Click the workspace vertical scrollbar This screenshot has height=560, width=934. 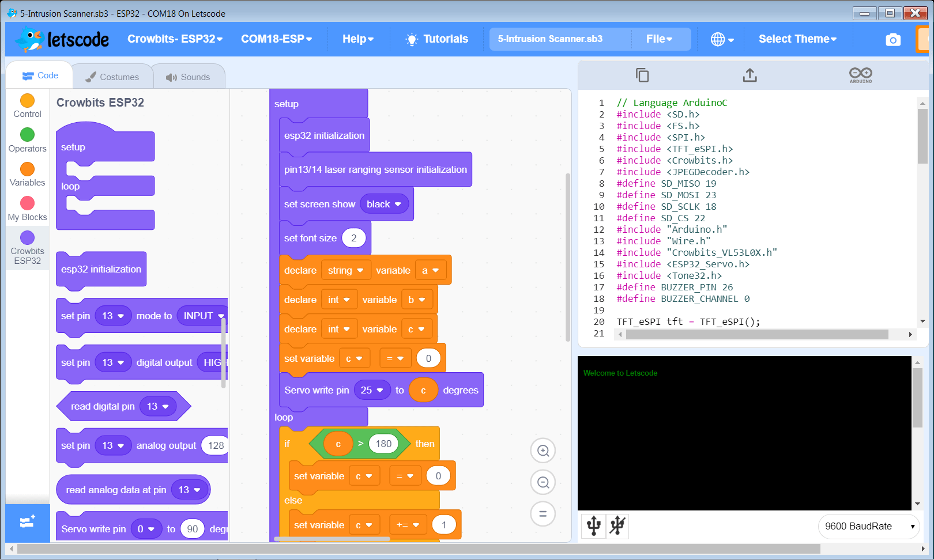(568, 258)
